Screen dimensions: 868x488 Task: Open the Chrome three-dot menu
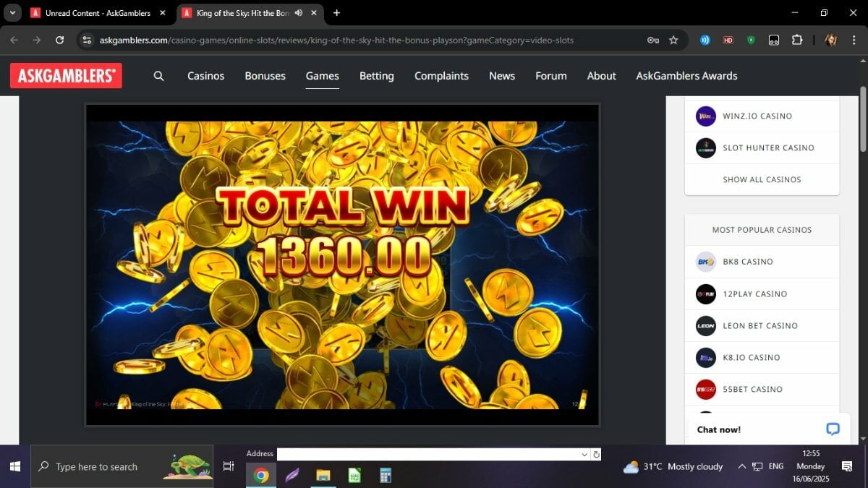854,40
